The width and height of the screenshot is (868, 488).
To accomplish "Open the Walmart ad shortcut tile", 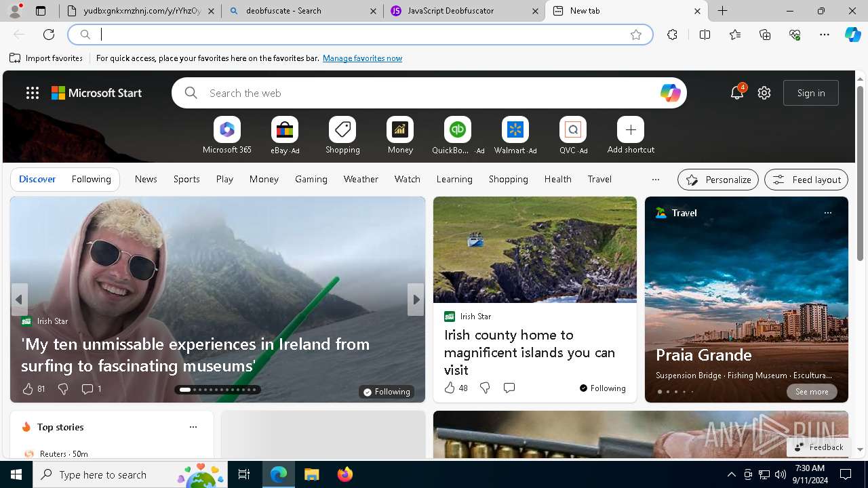I will point(515,136).
